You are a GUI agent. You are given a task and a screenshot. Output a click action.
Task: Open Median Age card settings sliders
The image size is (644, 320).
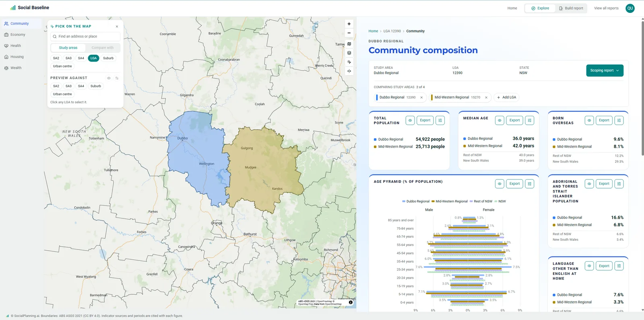pos(530,120)
